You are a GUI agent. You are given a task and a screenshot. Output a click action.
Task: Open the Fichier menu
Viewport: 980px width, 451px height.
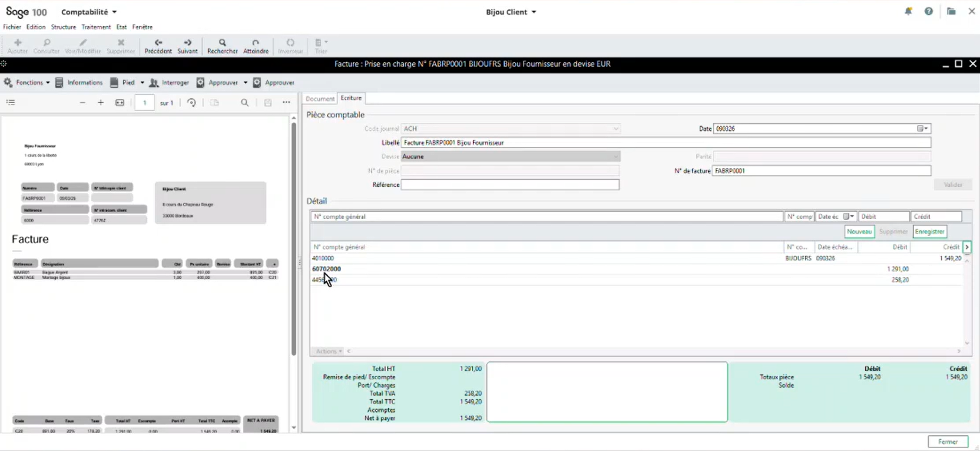coord(12,27)
